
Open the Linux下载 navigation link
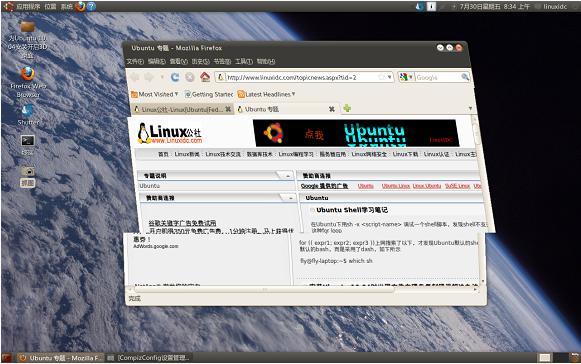coord(405,154)
